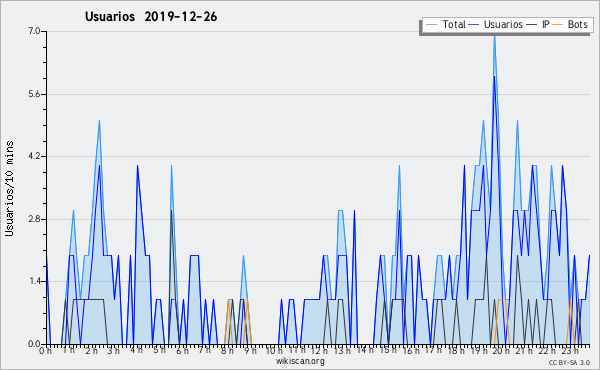Click the 'Usuarios 2019-12-26' chart title
The image size is (600, 370).
point(151,17)
